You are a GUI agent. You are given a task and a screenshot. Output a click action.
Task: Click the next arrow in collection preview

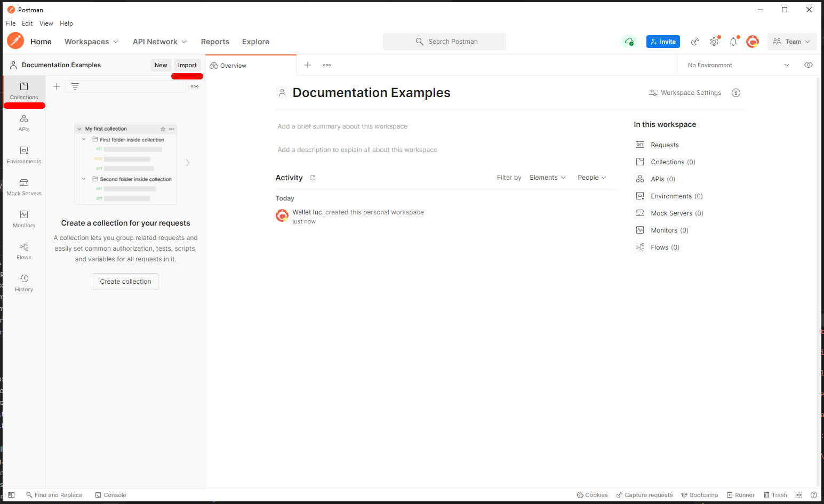(188, 163)
